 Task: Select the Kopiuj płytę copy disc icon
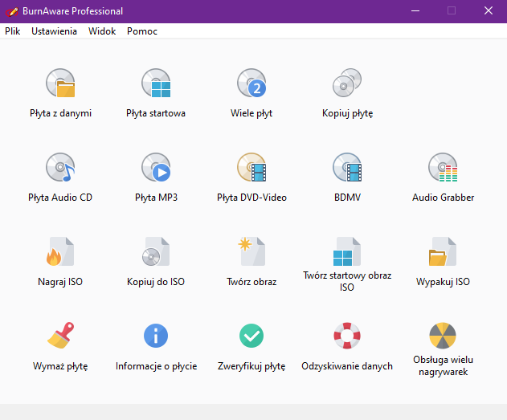coord(347,83)
